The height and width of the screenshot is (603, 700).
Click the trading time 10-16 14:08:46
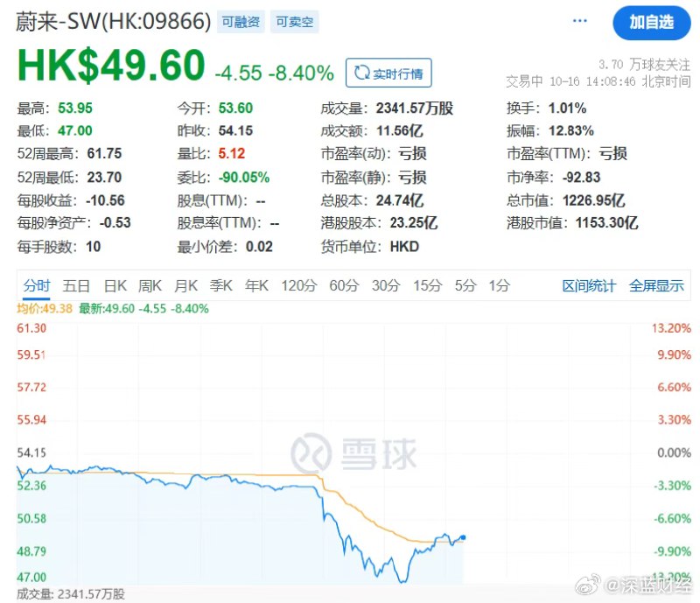[x=592, y=81]
